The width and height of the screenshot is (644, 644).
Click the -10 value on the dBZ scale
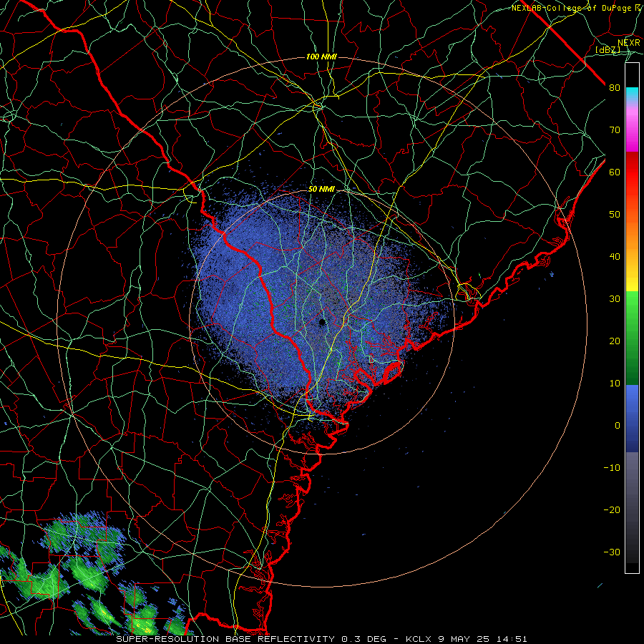(x=612, y=468)
